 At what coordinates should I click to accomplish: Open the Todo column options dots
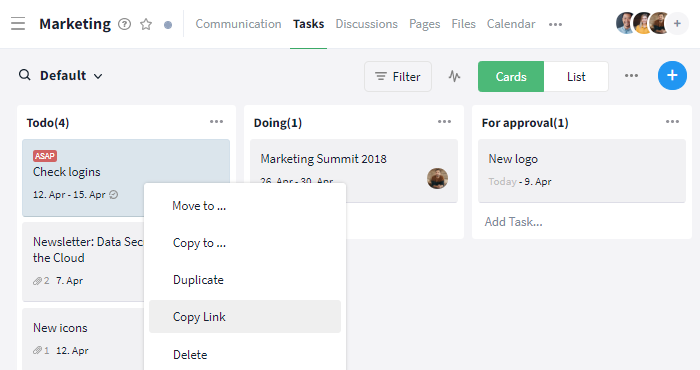[x=217, y=122]
